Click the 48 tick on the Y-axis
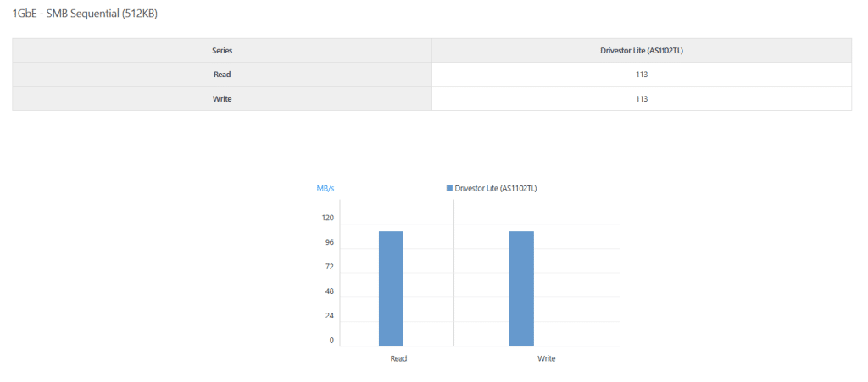 point(329,291)
